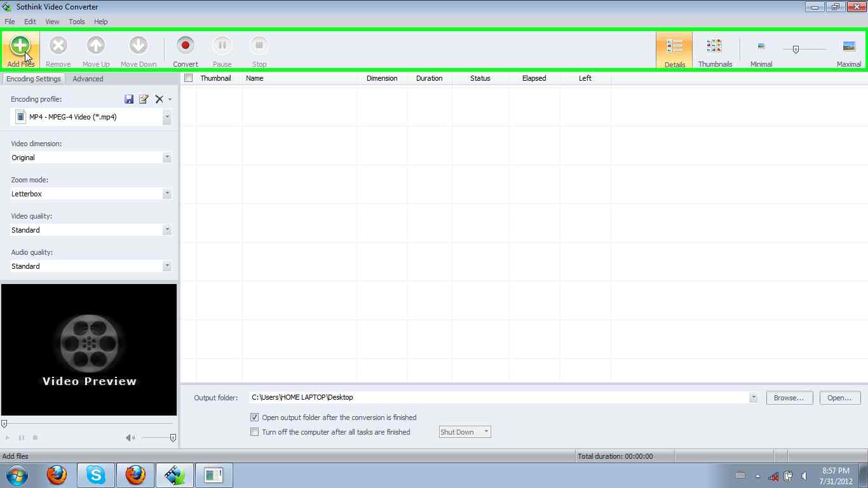Click the Left column header
The width and height of the screenshot is (868, 488).
click(x=585, y=78)
